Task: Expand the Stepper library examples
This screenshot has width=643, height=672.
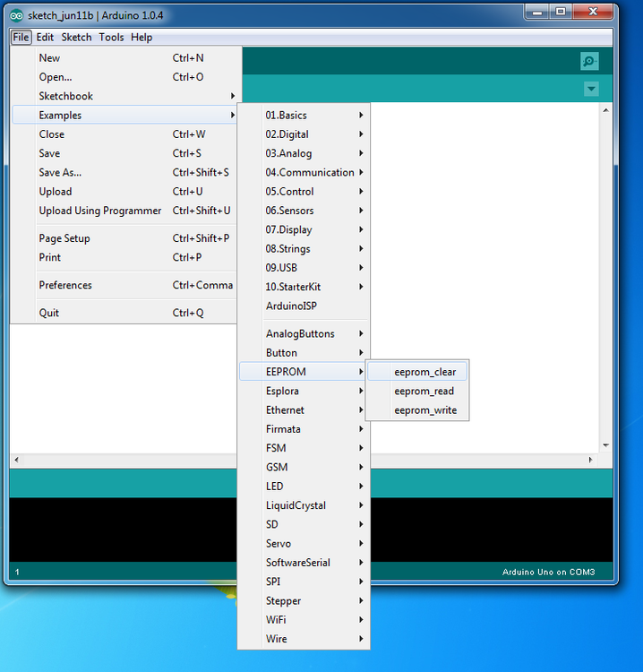Action: pos(304,600)
